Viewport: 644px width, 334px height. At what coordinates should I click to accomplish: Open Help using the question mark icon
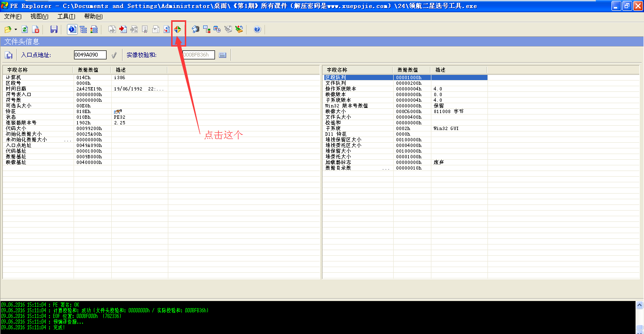click(x=256, y=29)
